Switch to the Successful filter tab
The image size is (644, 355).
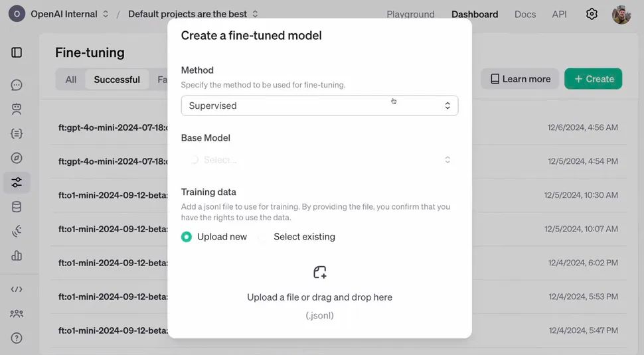[x=117, y=80]
